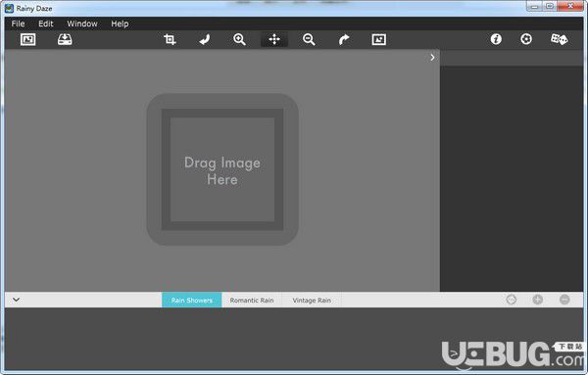Minimize the Rainy Daze window
The height and width of the screenshot is (375, 588).
(534, 6)
